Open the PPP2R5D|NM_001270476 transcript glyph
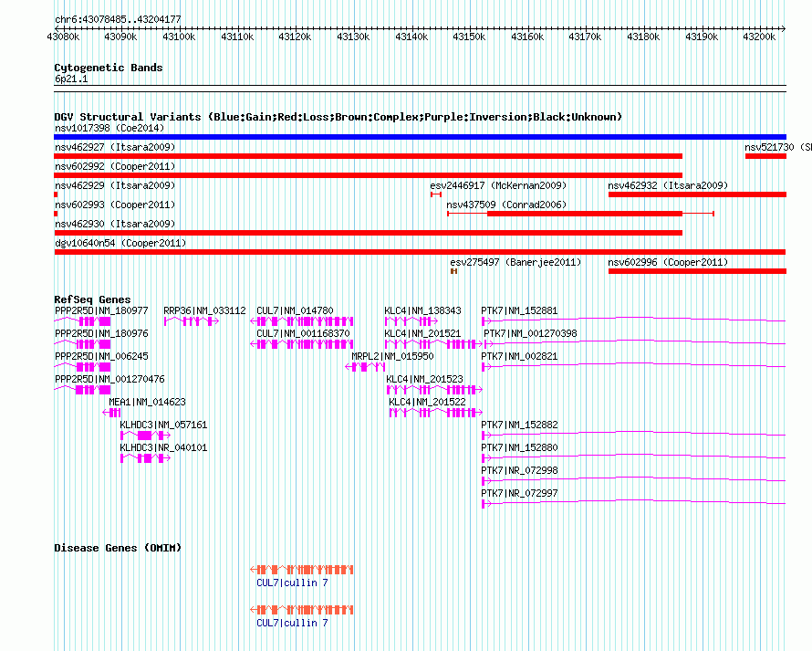Screen dimensions: 812x651 [x=82, y=390]
